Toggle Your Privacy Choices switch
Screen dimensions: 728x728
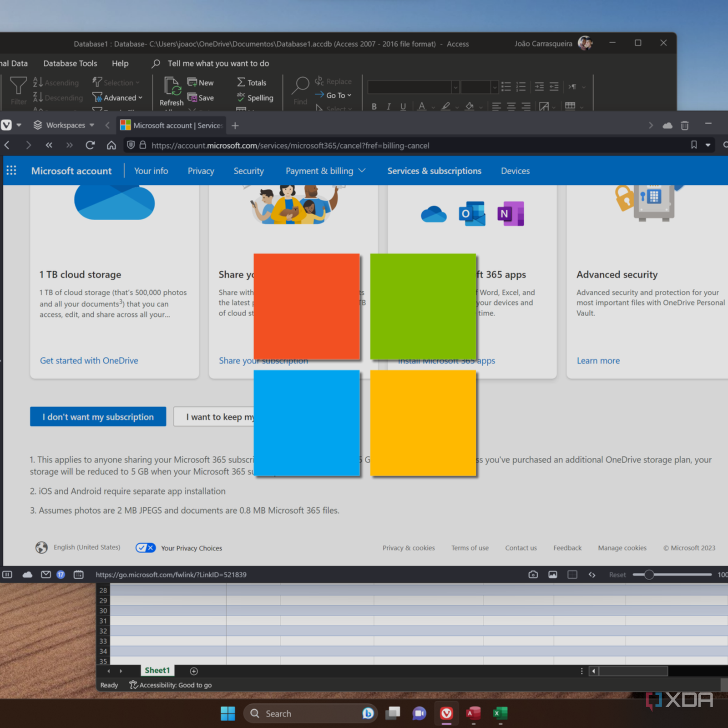146,548
